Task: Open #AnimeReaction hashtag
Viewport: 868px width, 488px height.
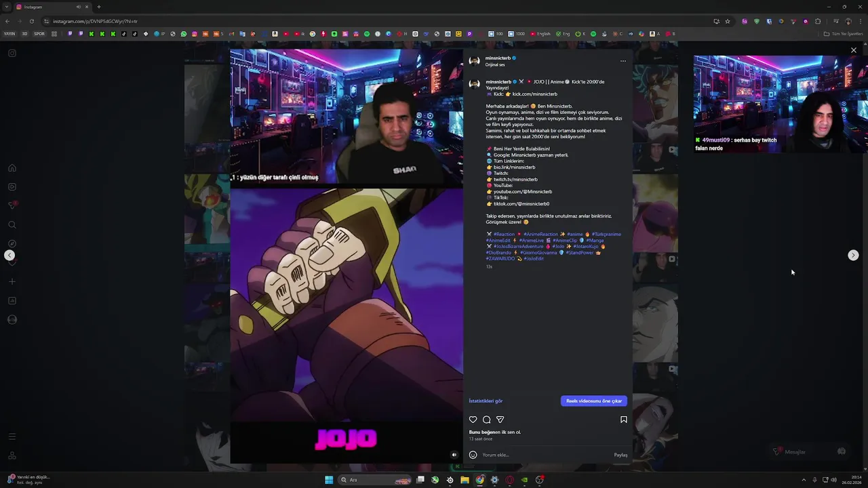Action: coord(540,235)
